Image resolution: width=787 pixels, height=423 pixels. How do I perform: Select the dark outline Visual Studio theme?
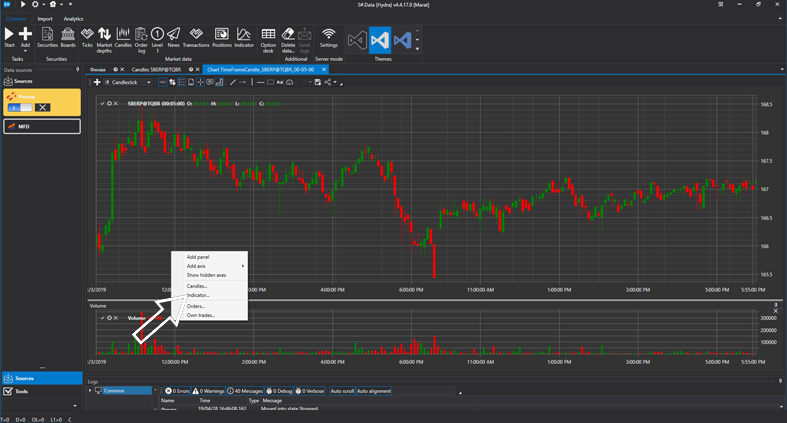pos(357,40)
